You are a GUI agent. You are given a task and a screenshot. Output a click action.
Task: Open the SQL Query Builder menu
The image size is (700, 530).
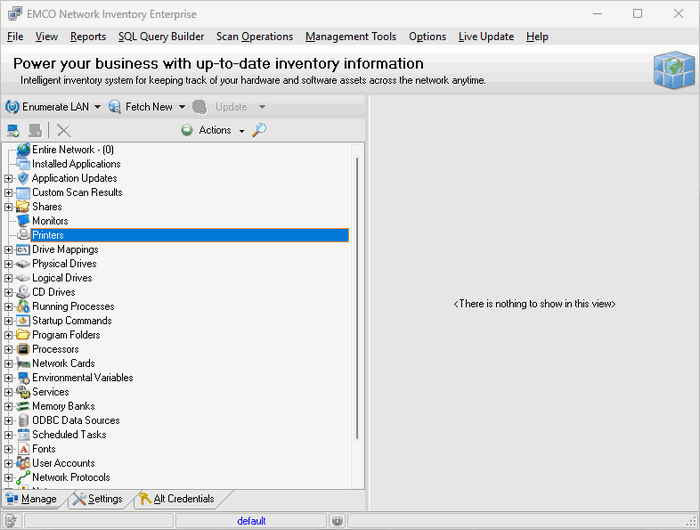pos(161,37)
